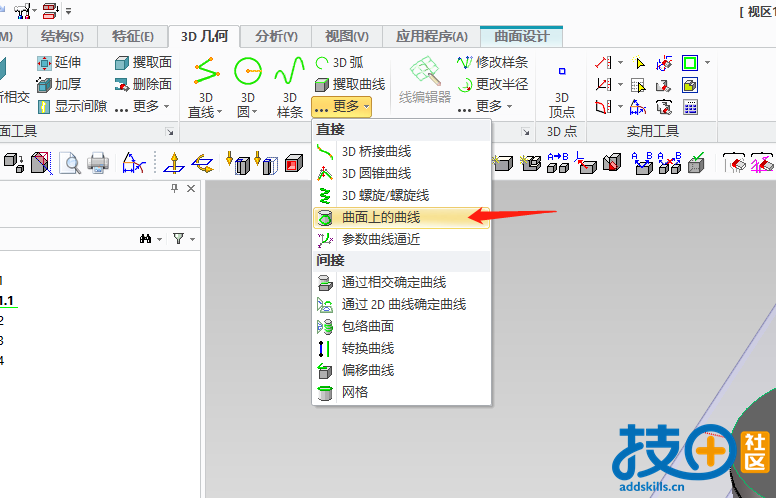776x498 pixels.
Task: Click the 删除面 delete face tool
Action: (x=143, y=84)
